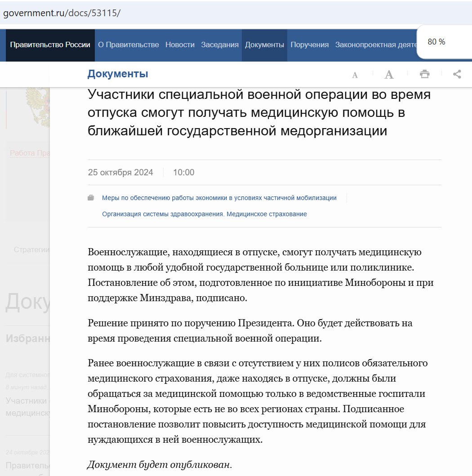Click the briefcase icon beside topic tags
The width and height of the screenshot is (472, 476).
[91, 198]
